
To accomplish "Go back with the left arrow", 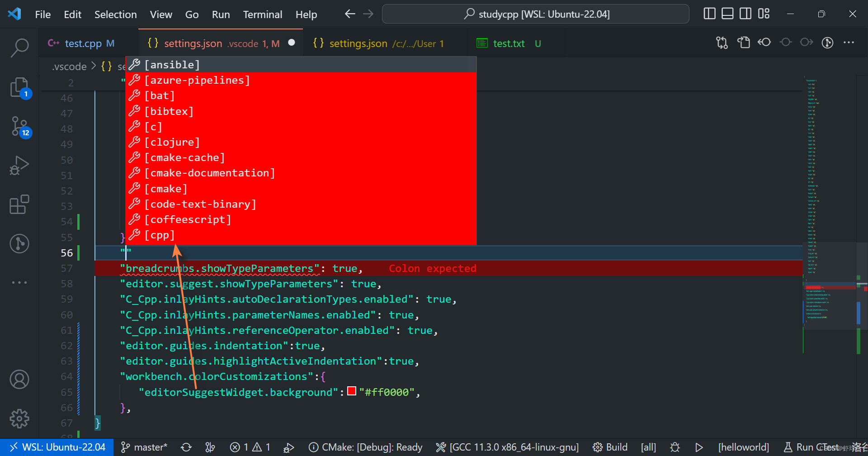I will tap(350, 14).
